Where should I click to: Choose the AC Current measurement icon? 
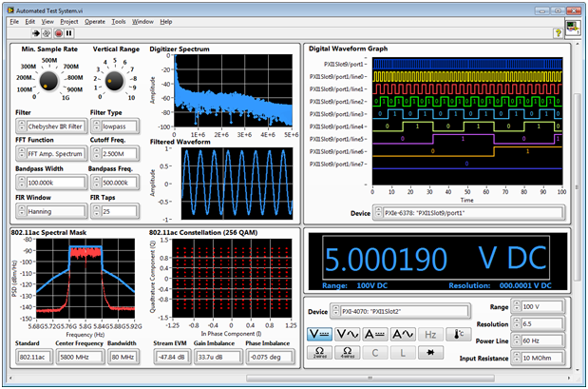click(x=404, y=333)
